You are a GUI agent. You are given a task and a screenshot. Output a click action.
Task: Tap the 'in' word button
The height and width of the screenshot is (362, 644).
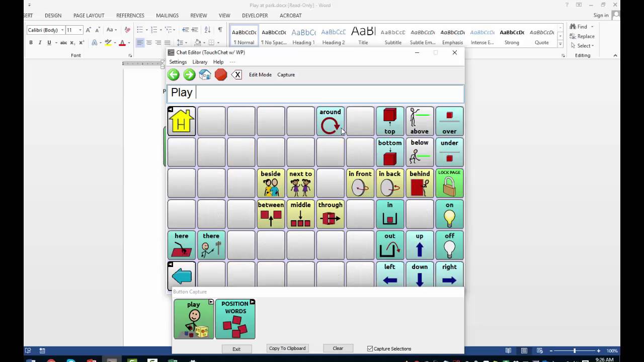tap(390, 215)
